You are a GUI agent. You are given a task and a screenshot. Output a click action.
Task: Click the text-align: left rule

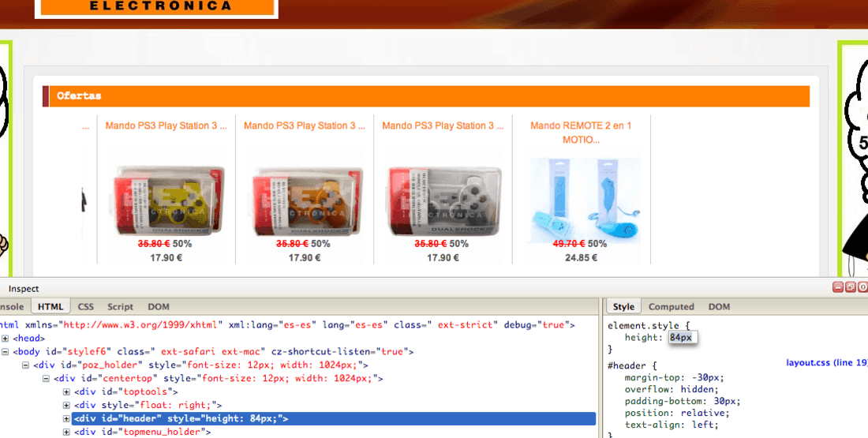tap(671, 425)
